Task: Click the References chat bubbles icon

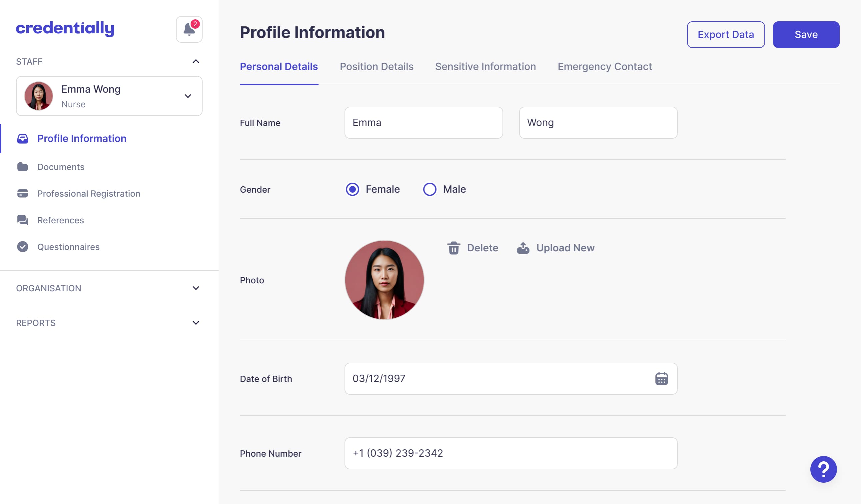Action: (x=23, y=220)
